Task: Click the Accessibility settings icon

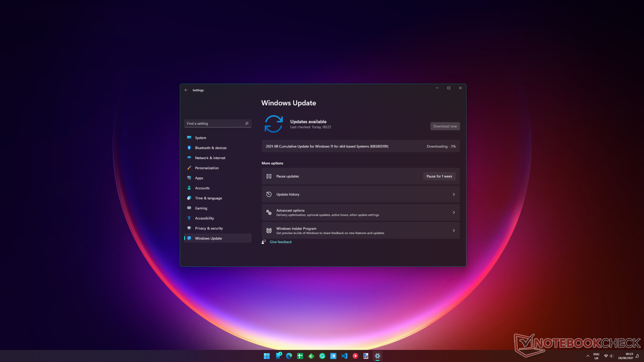Action: click(189, 218)
